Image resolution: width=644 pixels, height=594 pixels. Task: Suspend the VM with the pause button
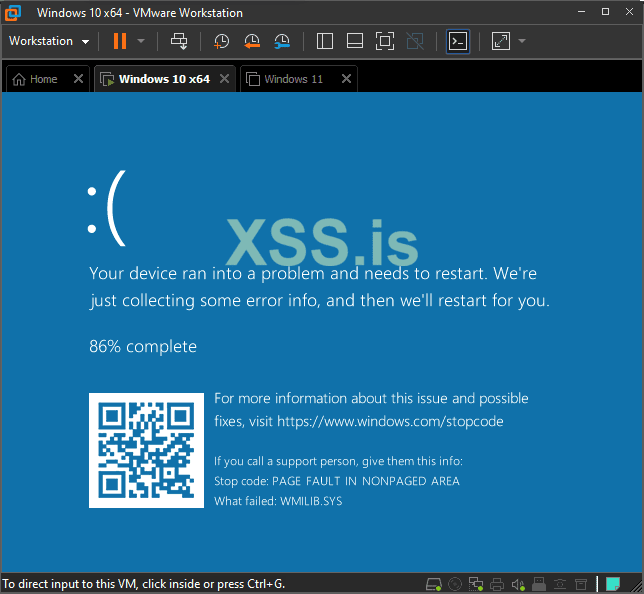pyautogui.click(x=120, y=41)
